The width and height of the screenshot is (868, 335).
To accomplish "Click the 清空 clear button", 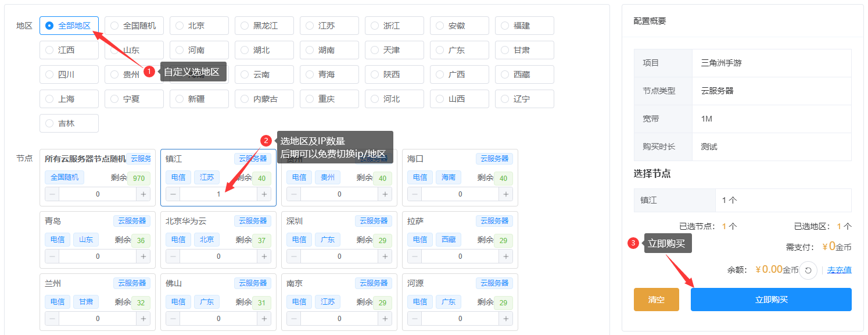I will tap(656, 299).
